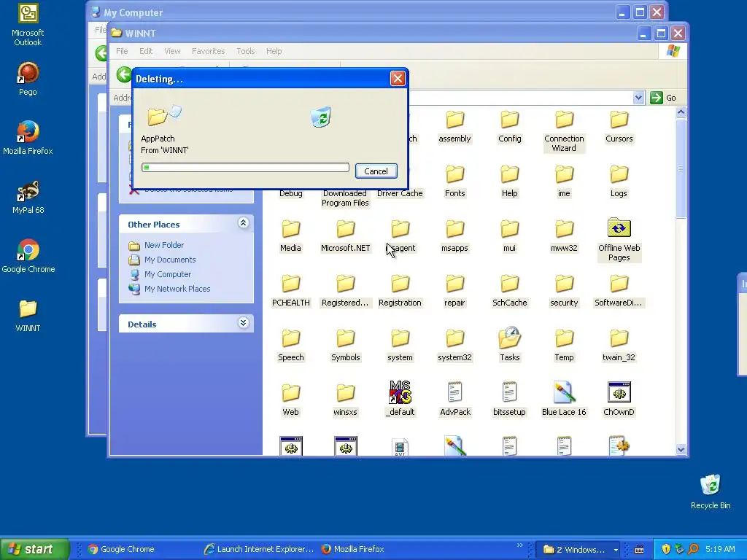Click the Go button
The image size is (747, 560).
point(664,98)
